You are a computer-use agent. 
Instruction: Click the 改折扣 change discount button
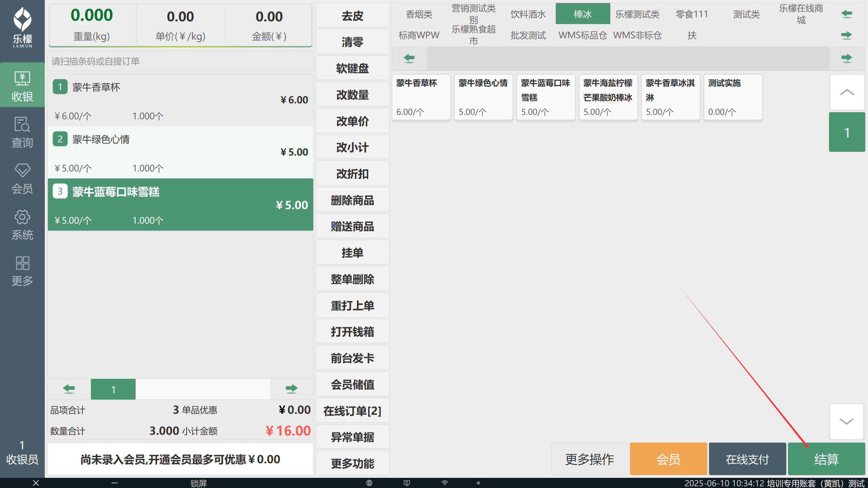pos(353,174)
